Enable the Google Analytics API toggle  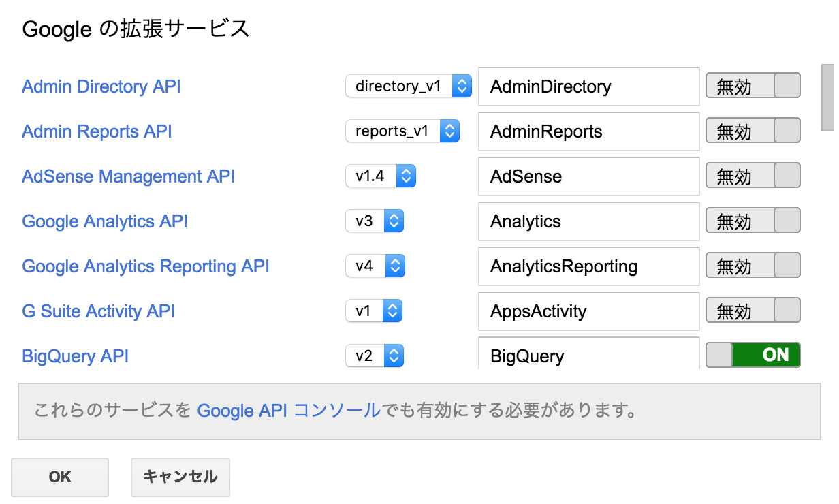(x=753, y=220)
